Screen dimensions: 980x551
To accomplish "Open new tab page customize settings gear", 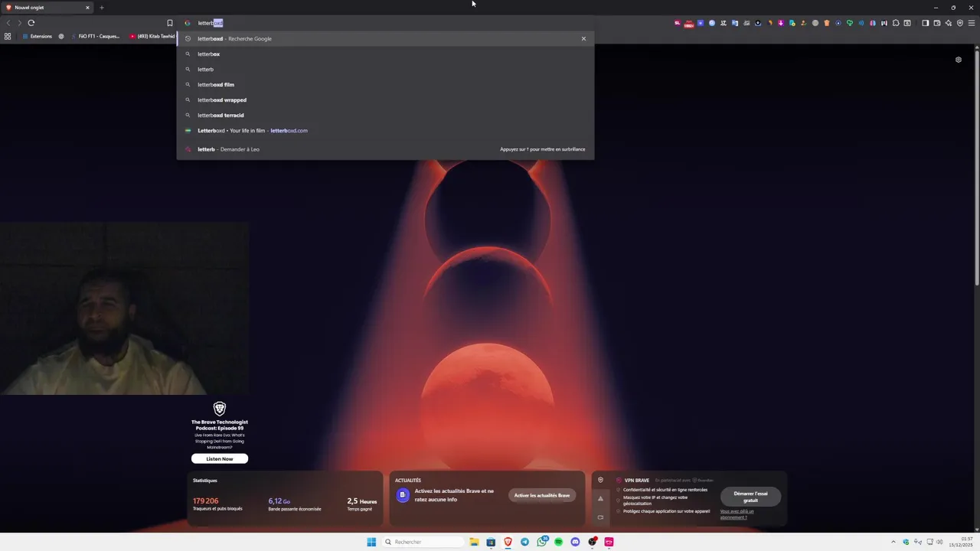I will point(958,60).
